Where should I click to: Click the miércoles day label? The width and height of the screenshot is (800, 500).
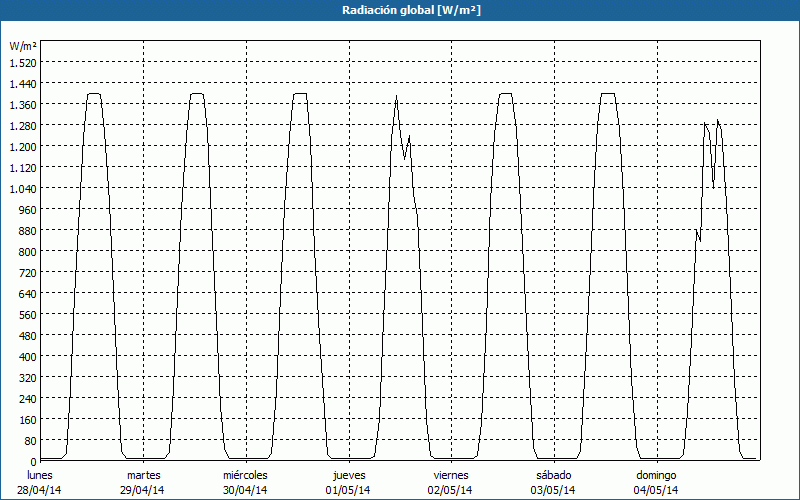245,475
